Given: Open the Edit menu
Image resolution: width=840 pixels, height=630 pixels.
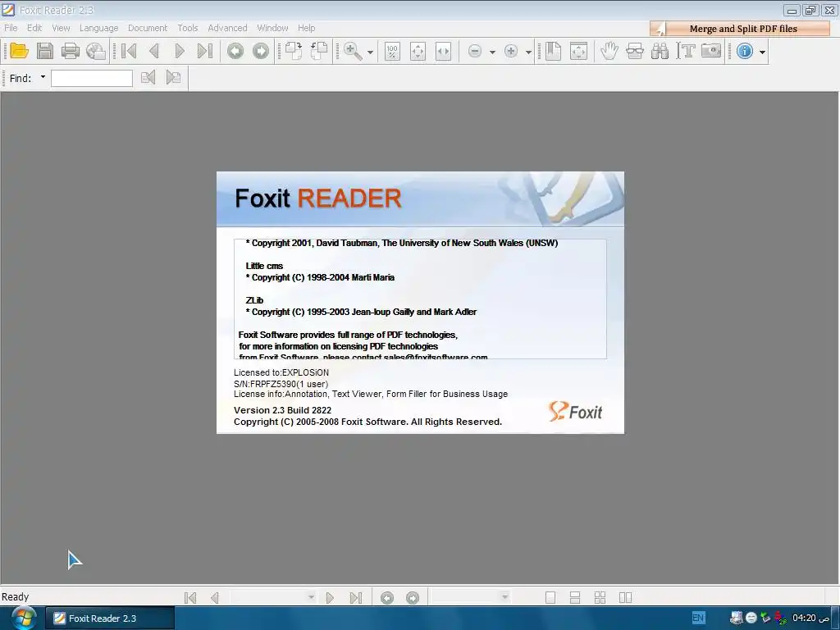Looking at the screenshot, I should point(34,28).
